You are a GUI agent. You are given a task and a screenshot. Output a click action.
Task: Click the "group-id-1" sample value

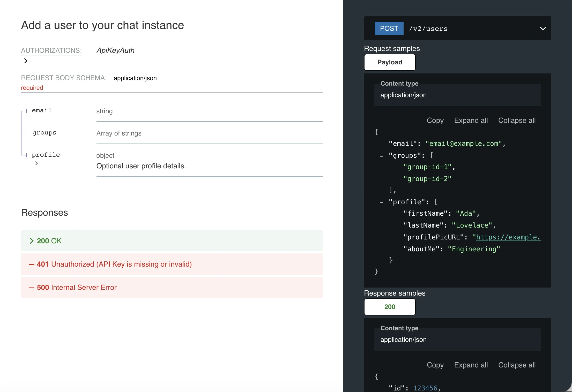point(427,167)
